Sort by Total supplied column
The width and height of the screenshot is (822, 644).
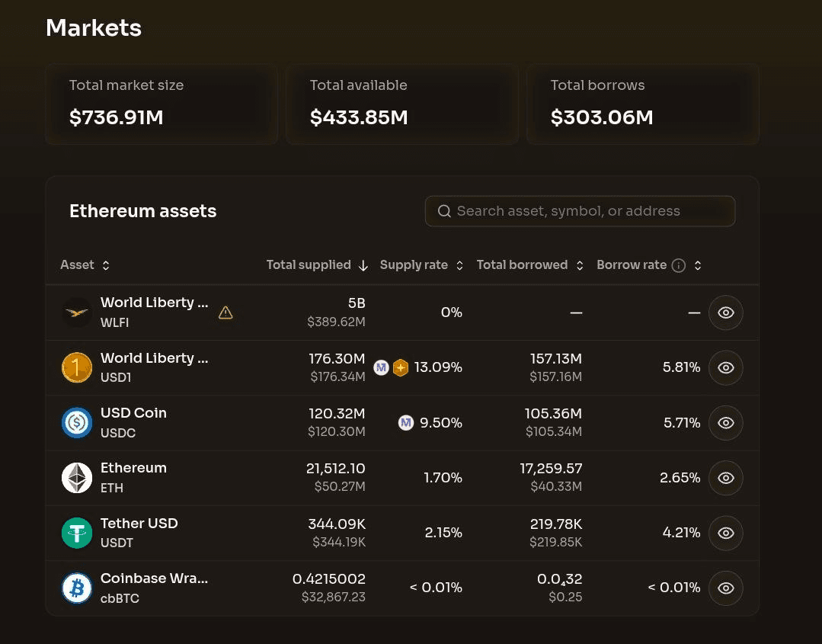point(316,265)
